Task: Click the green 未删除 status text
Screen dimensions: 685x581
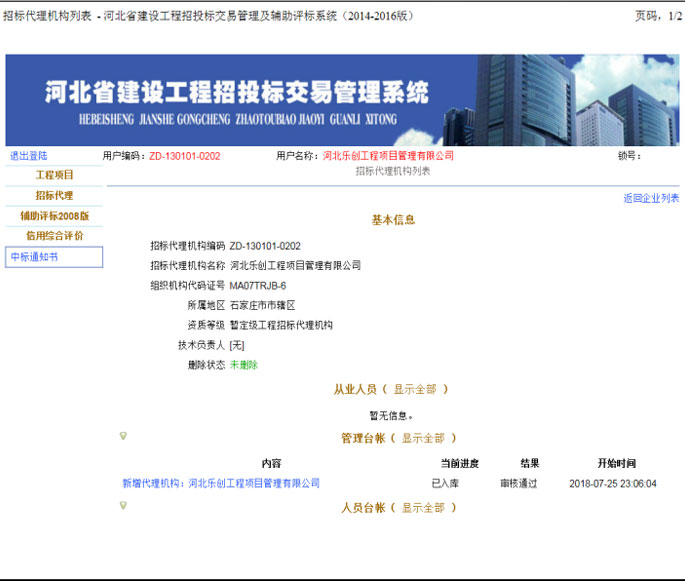Action: click(x=244, y=365)
